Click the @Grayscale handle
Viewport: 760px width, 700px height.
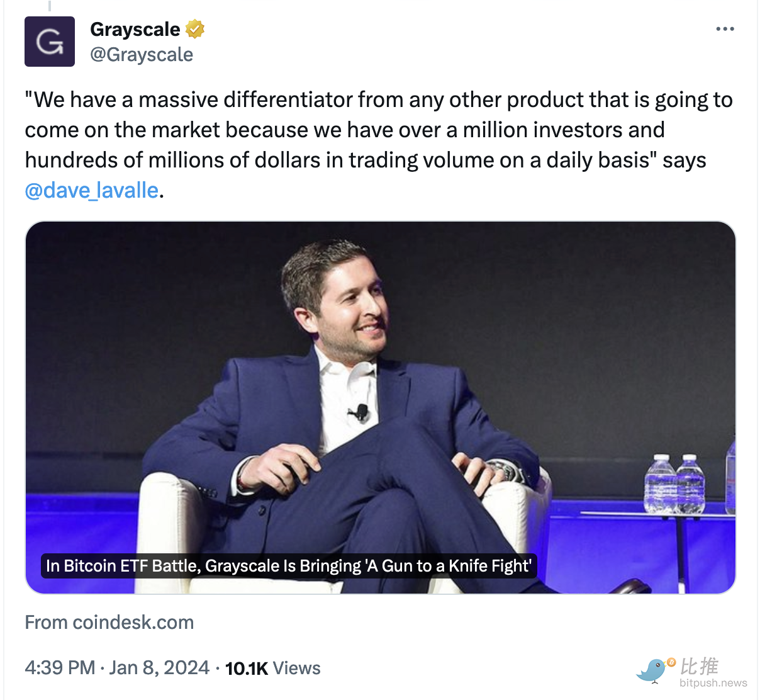(142, 55)
